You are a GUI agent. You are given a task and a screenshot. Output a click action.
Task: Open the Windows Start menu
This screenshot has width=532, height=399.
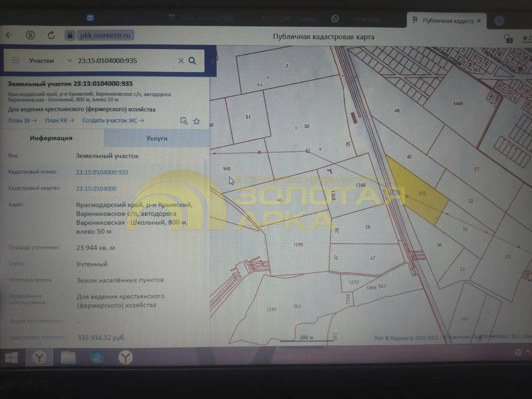(x=11, y=358)
